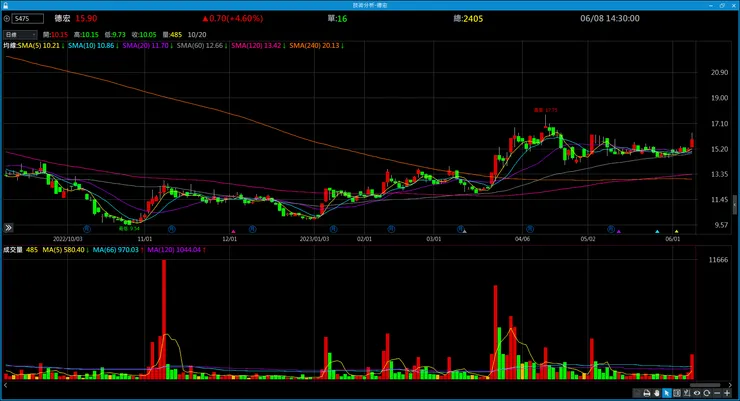
Task: Click the refresh circular arrow icon
Action: click(x=706, y=393)
